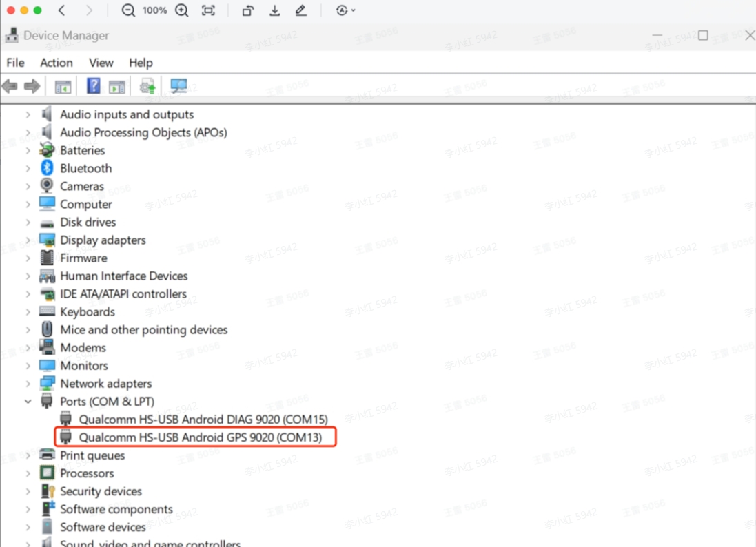This screenshot has width=756, height=547.
Task: Click the markup pencil icon in the toolbar
Action: click(301, 10)
